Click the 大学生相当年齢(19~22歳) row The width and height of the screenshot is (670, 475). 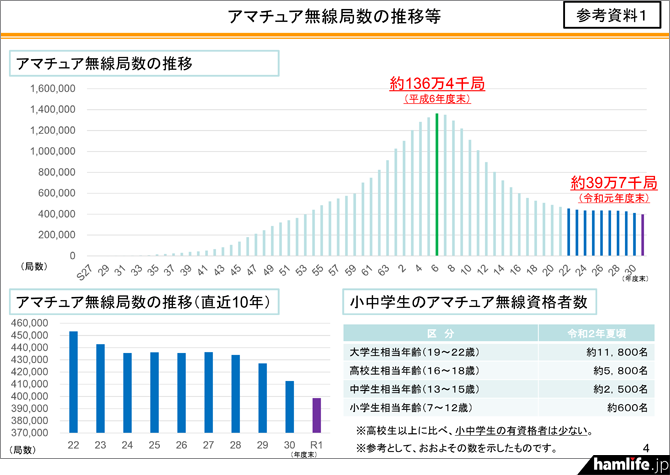[x=439, y=352]
